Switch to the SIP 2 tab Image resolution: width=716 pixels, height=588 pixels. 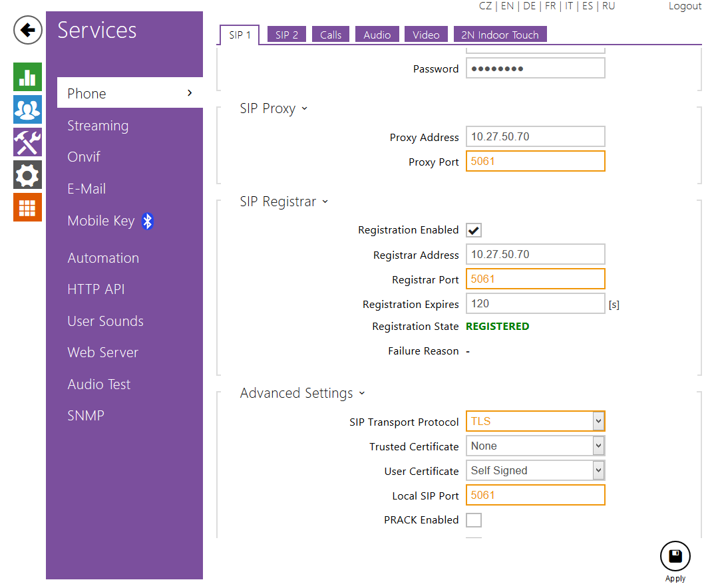click(286, 35)
